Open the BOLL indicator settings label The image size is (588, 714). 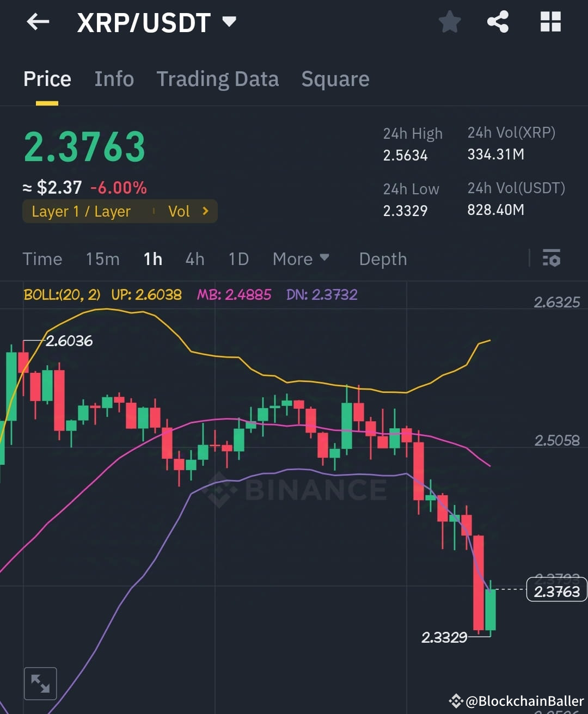[x=61, y=294]
